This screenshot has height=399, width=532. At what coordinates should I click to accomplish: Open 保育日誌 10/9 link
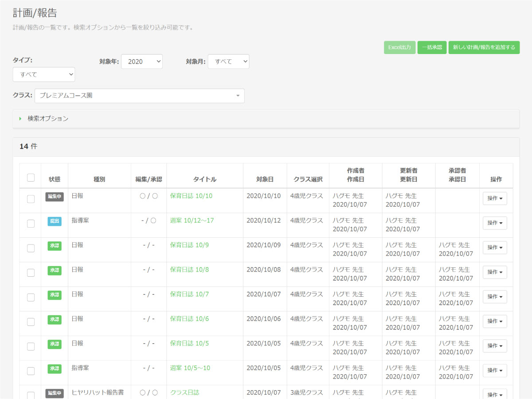tap(189, 245)
